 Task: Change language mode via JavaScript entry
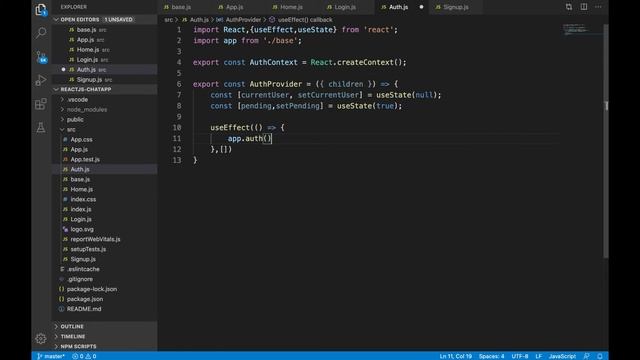pos(562,356)
